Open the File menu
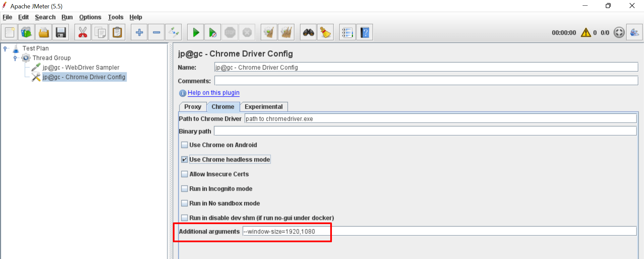644x259 pixels. point(7,17)
